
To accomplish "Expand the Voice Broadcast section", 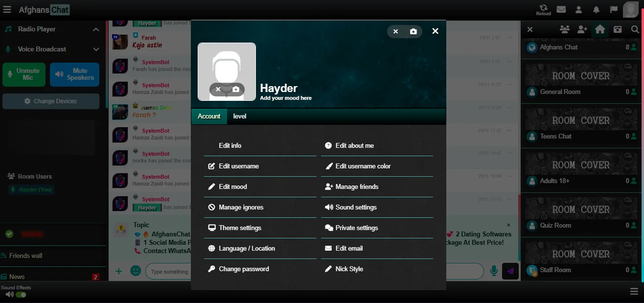I will 96,49.
